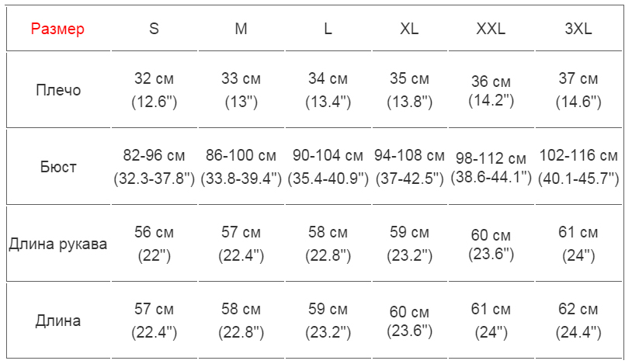Click the 58 см length value for M
Viewport: 632px width, 364px height.
tap(241, 310)
